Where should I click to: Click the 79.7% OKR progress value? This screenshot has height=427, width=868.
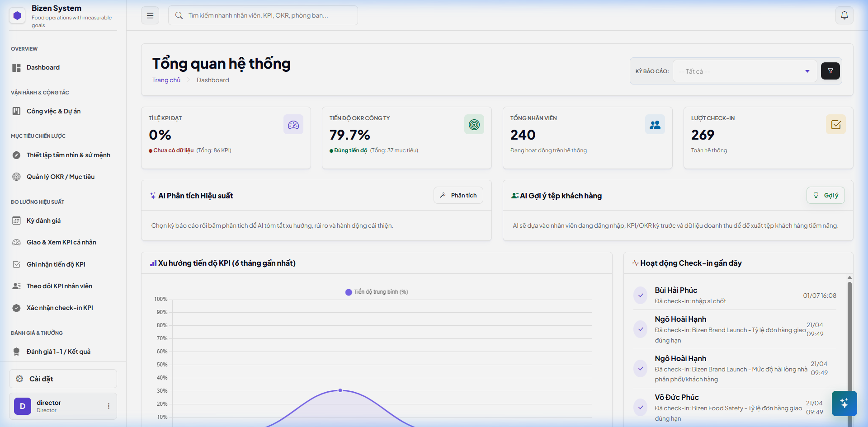[x=349, y=135]
